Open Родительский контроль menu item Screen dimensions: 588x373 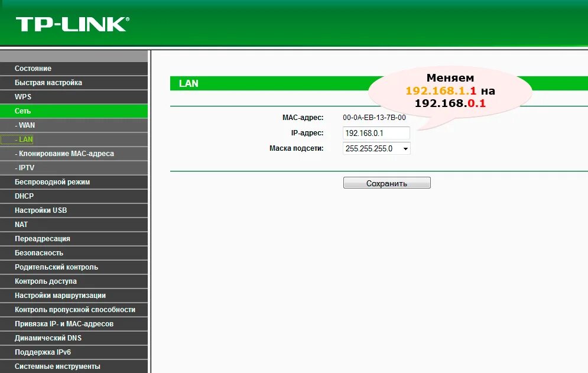pos(74,267)
